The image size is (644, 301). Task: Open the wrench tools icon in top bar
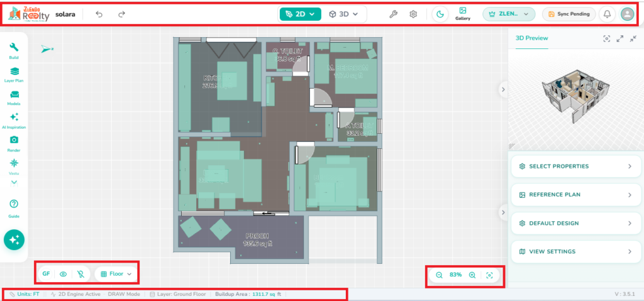point(393,14)
